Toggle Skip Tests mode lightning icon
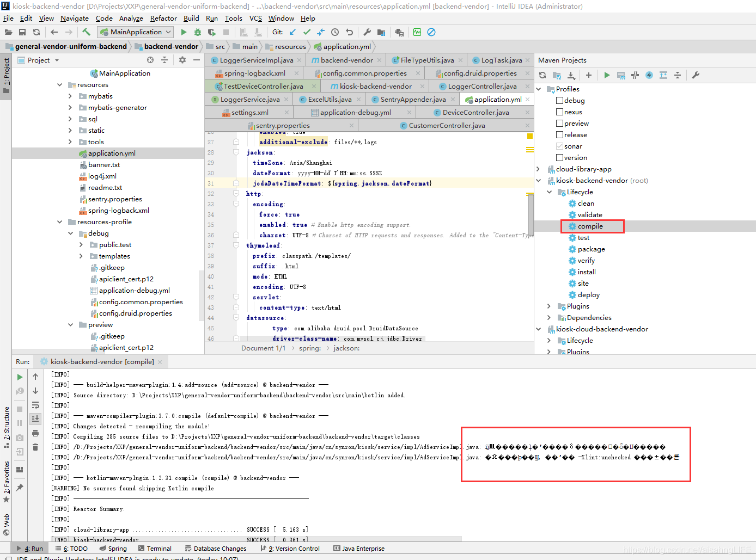756x560 pixels. 649,75
